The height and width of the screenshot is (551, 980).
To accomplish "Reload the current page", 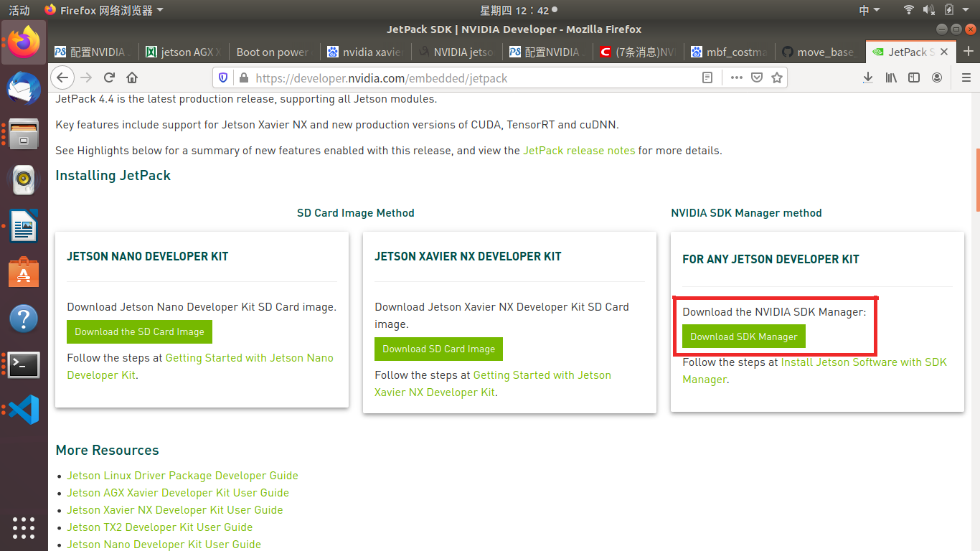I will pos(109,77).
